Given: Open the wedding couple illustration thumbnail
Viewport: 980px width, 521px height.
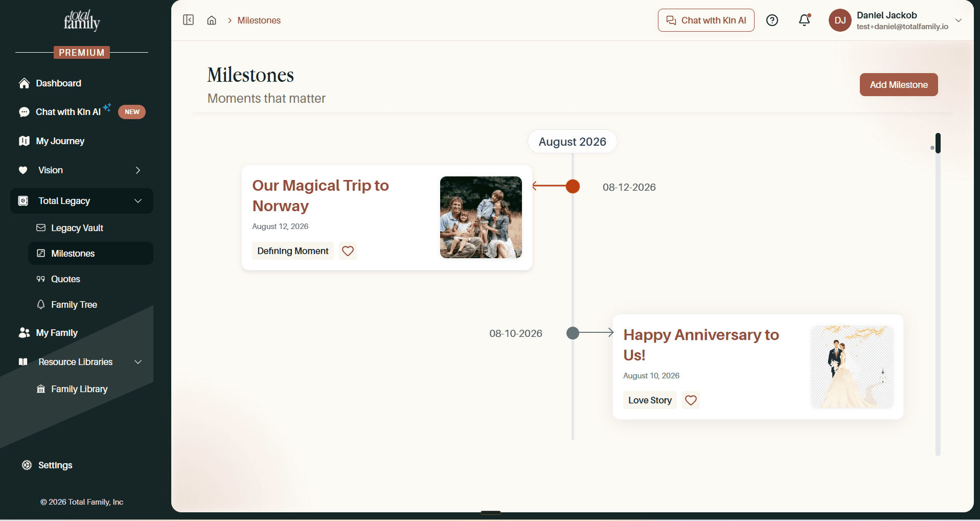Looking at the screenshot, I should click(x=852, y=367).
